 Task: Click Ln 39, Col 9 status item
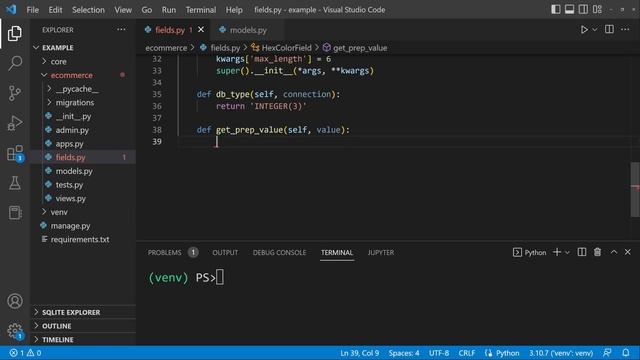(360, 353)
